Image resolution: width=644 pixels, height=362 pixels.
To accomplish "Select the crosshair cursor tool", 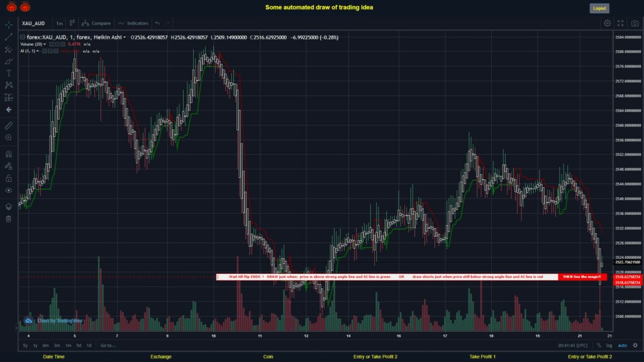I will click(x=9, y=25).
